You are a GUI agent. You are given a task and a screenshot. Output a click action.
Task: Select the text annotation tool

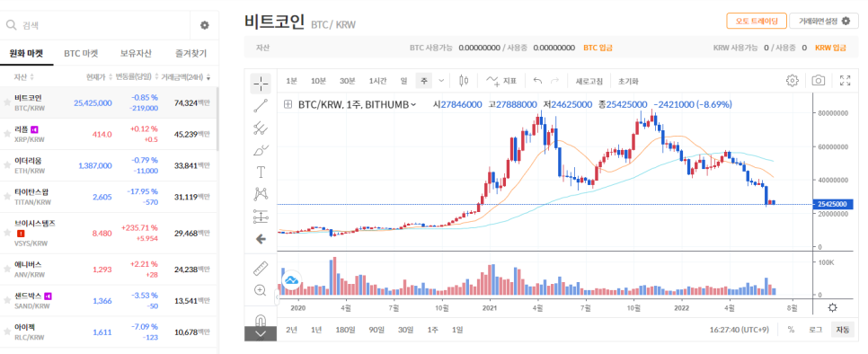(261, 172)
